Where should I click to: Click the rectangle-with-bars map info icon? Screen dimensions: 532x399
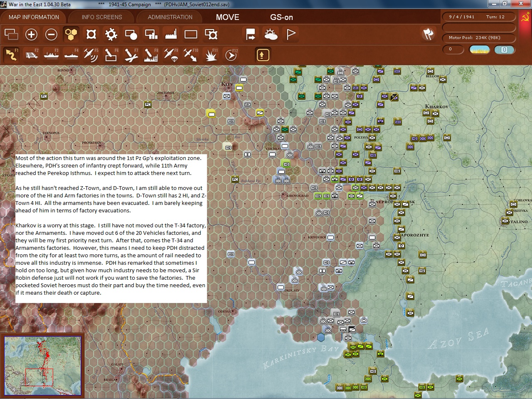[151, 34]
